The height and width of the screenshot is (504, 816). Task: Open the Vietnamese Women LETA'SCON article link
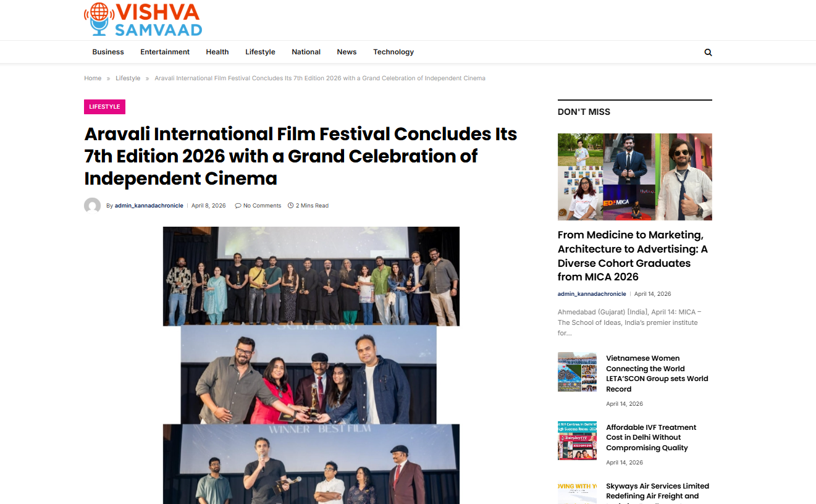[657, 374]
